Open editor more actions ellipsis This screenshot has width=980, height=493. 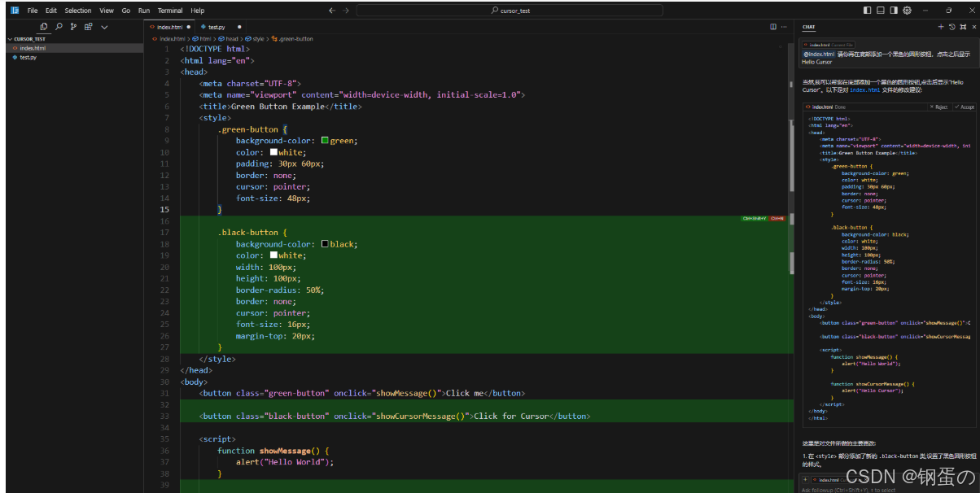785,27
